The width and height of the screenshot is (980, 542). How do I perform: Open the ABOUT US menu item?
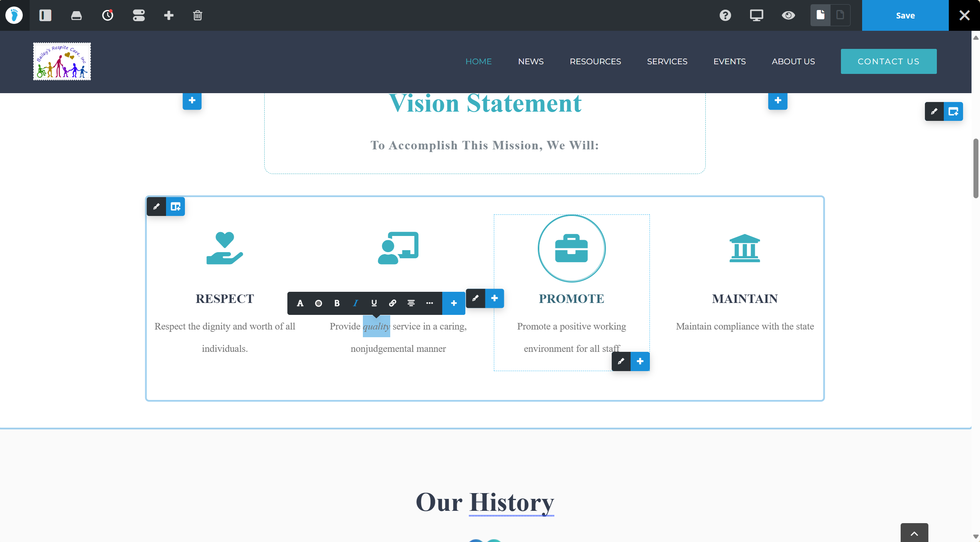point(793,62)
